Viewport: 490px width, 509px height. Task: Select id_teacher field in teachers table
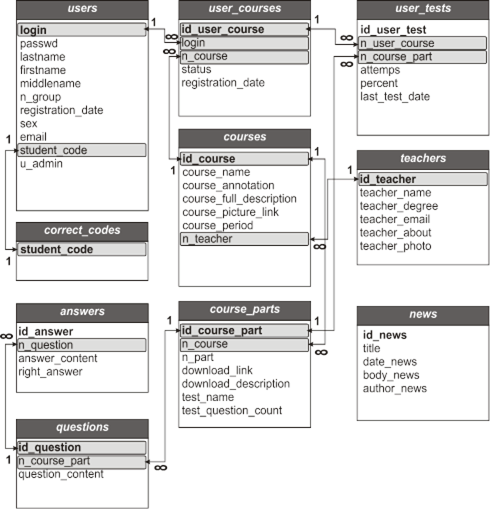coord(423,179)
